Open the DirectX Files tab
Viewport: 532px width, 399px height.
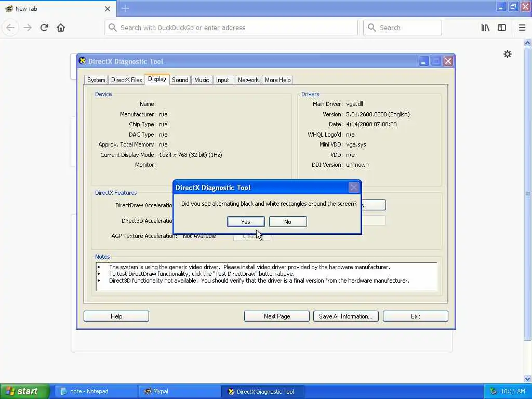pos(127,79)
